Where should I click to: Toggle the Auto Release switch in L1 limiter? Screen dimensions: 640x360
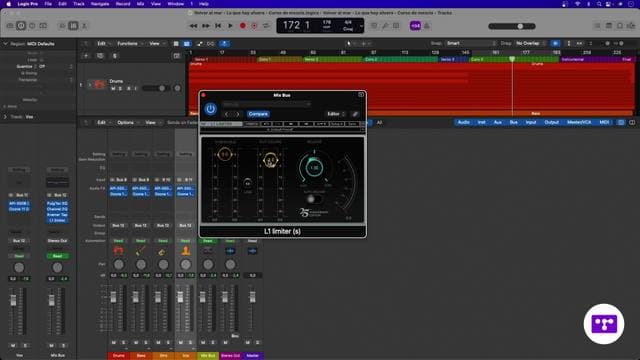click(313, 199)
